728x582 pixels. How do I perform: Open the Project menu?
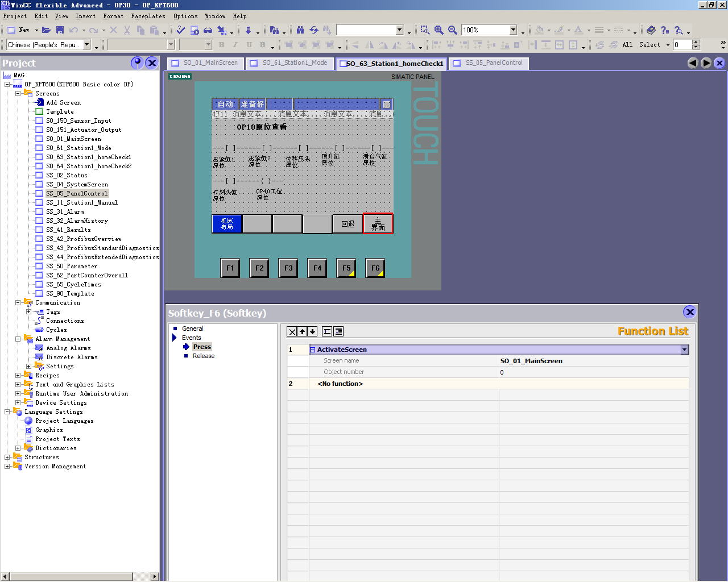pyautogui.click(x=15, y=16)
